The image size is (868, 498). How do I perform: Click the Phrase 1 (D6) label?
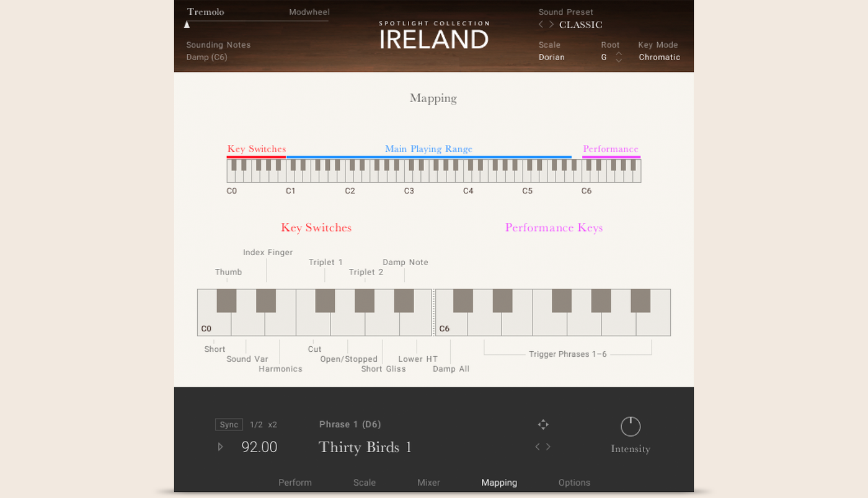[x=350, y=424]
